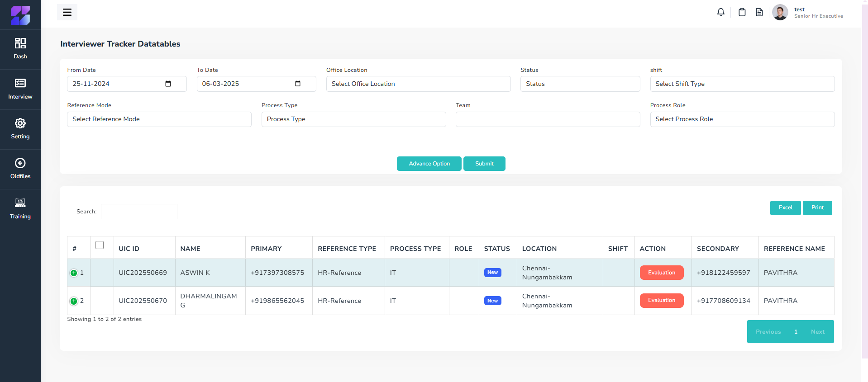Click Evaluation button for ASWIN K

pos(661,273)
